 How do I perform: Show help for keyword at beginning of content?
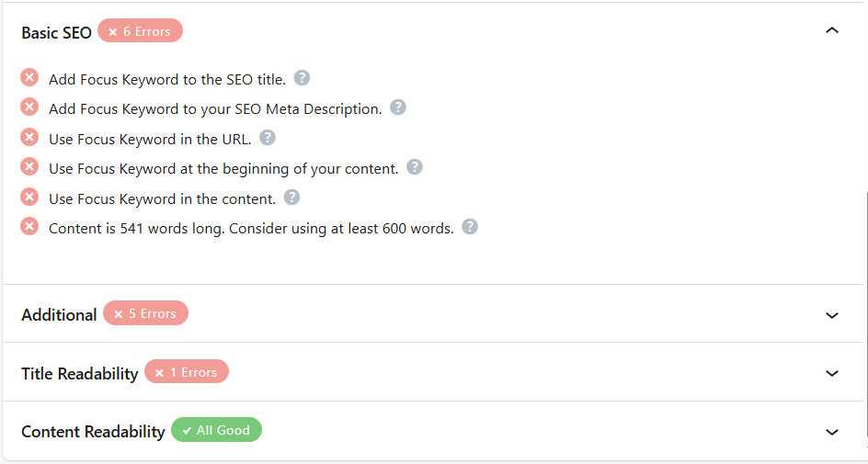(415, 167)
